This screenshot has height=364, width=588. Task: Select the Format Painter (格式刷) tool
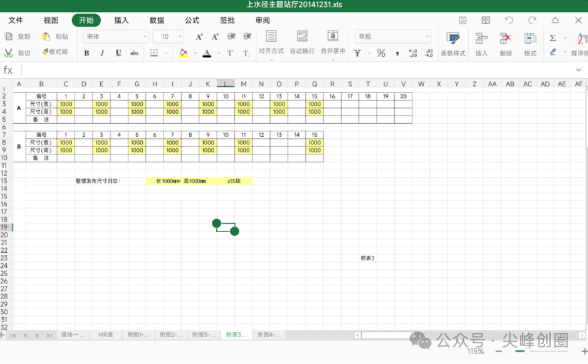point(55,52)
